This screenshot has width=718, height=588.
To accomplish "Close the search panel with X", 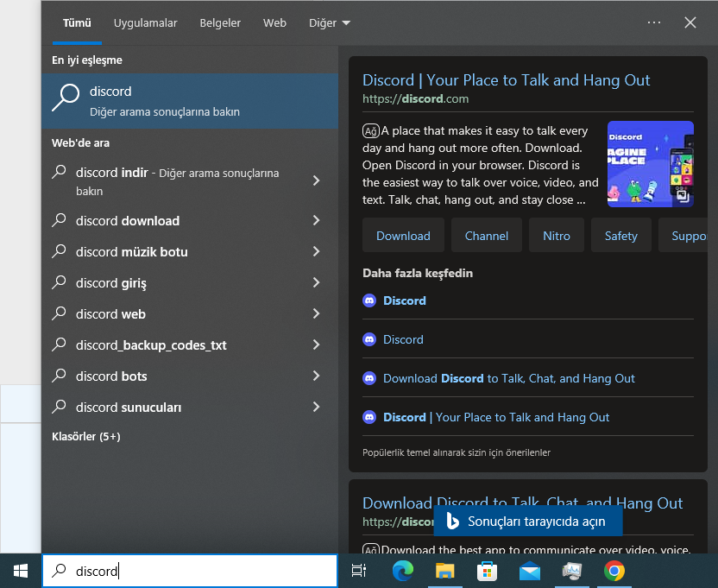I will coord(690,22).
